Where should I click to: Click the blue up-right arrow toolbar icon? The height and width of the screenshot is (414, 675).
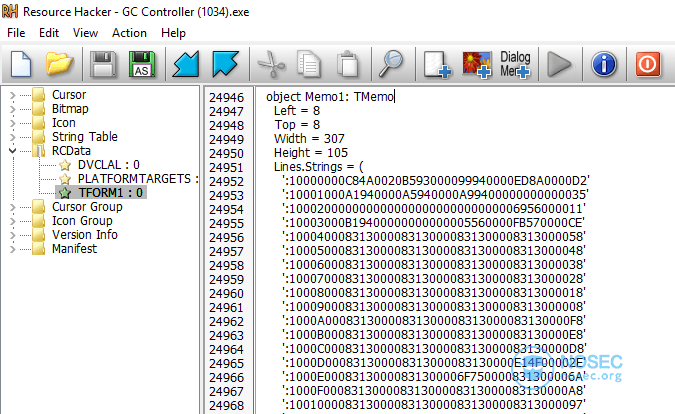tap(225, 64)
